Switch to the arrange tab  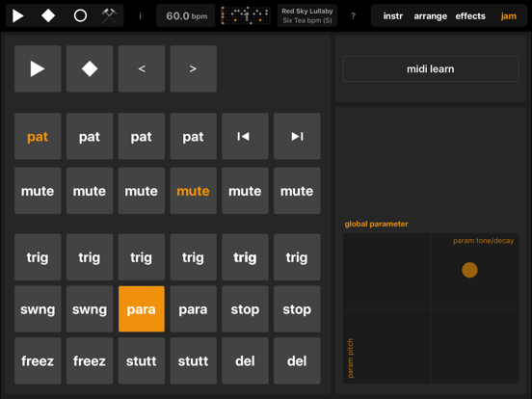[430, 16]
